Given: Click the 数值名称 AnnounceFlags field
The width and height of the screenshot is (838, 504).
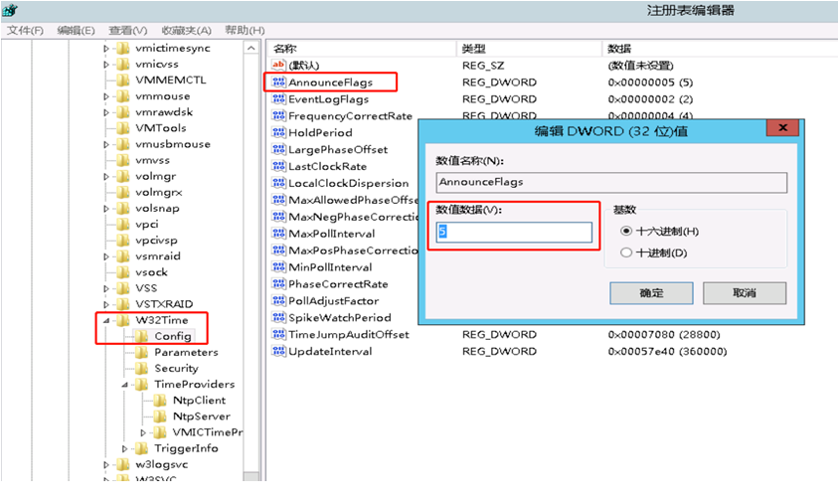Looking at the screenshot, I should (x=611, y=182).
